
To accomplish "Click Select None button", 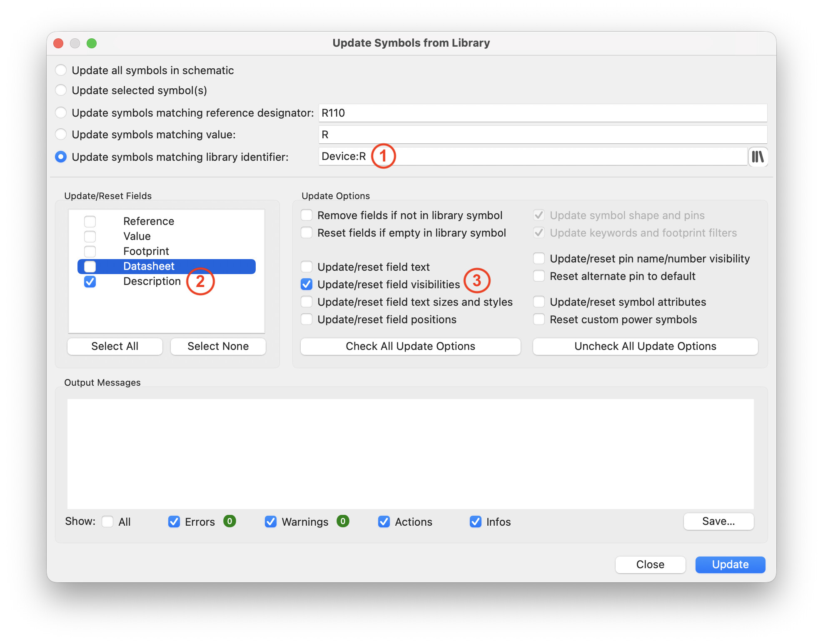I will point(218,346).
